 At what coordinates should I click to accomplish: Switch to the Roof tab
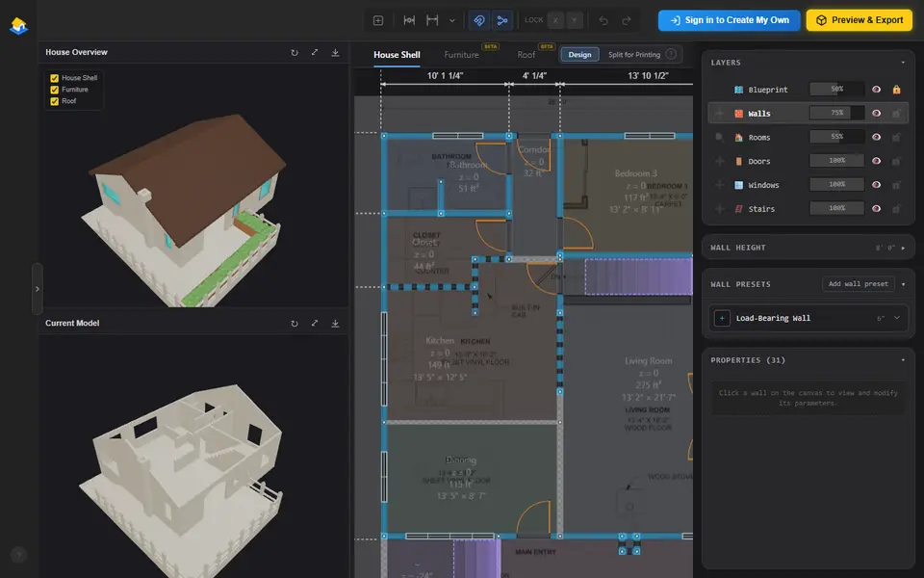[526, 55]
